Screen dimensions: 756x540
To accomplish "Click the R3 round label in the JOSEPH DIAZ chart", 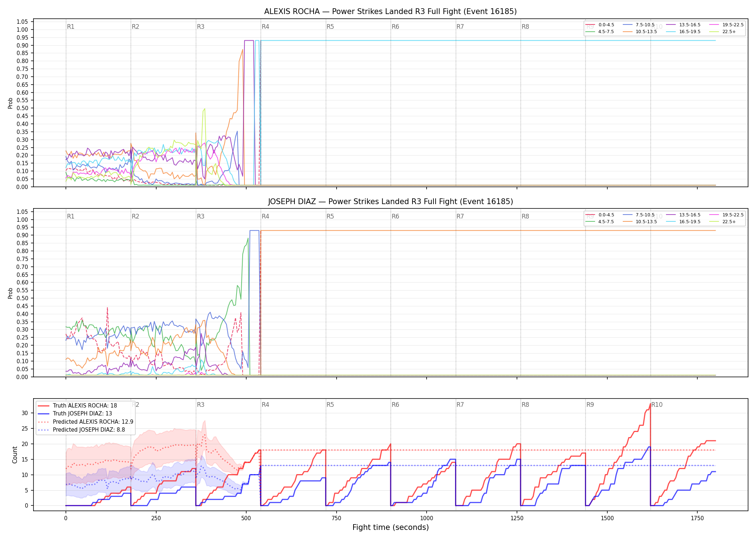I will 201,216.
